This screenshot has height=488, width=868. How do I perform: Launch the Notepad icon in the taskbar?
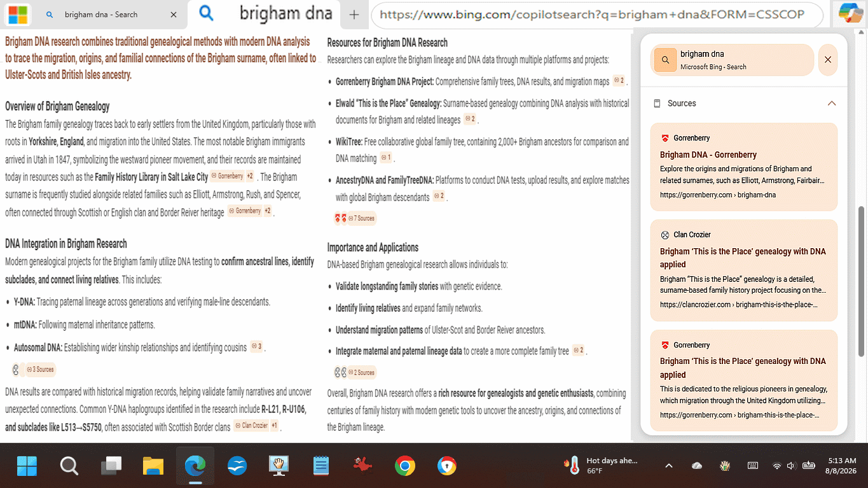pyautogui.click(x=321, y=466)
